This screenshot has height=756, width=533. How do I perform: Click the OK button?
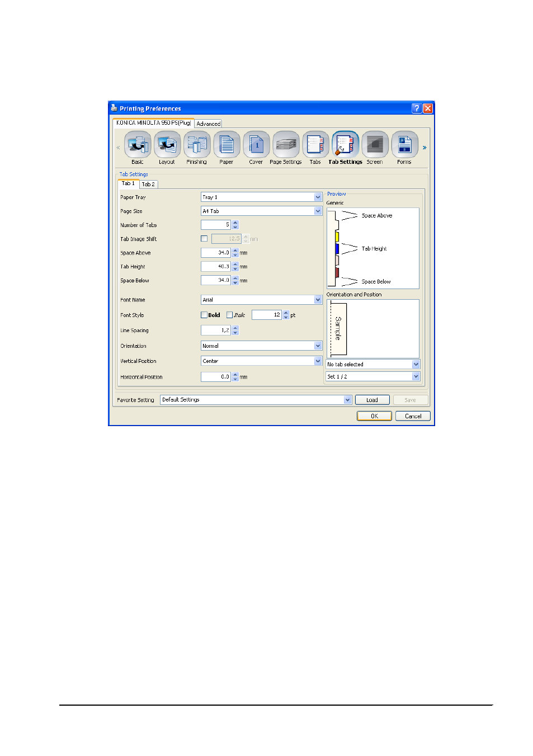[375, 416]
